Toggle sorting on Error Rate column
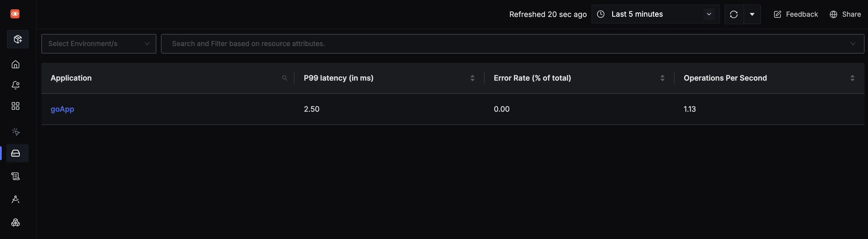 click(662, 78)
